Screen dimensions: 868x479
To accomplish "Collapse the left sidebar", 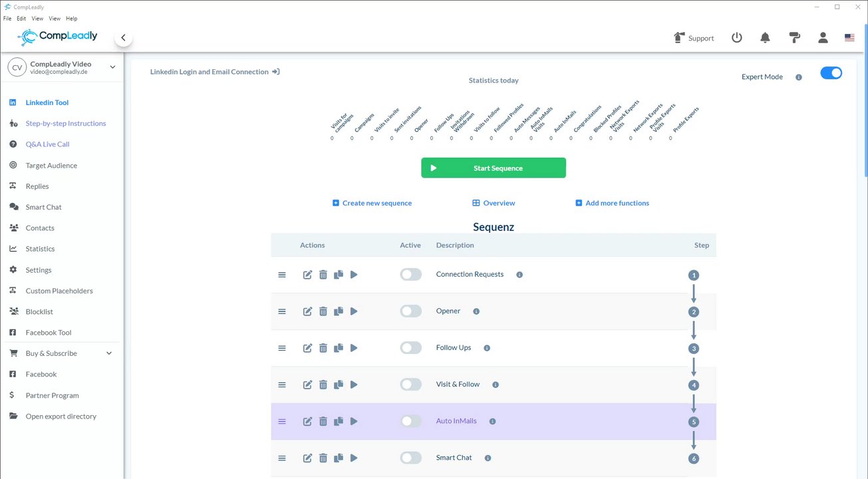I will click(123, 38).
